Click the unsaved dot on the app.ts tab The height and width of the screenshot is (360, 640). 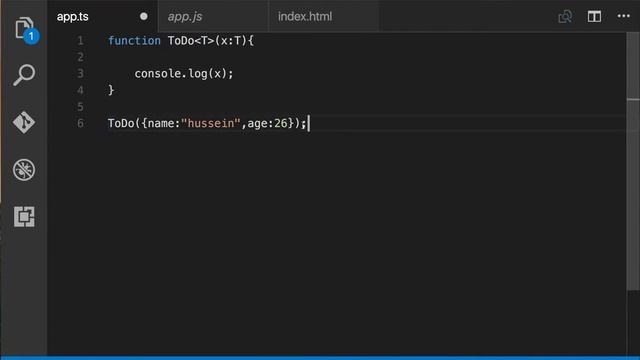(144, 16)
